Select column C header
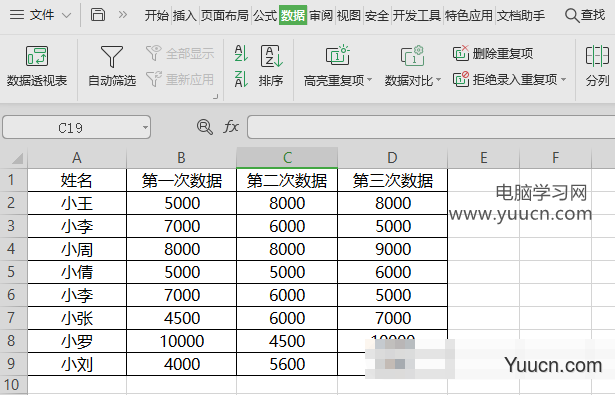Screen dimensions: 615x395 tap(287, 158)
